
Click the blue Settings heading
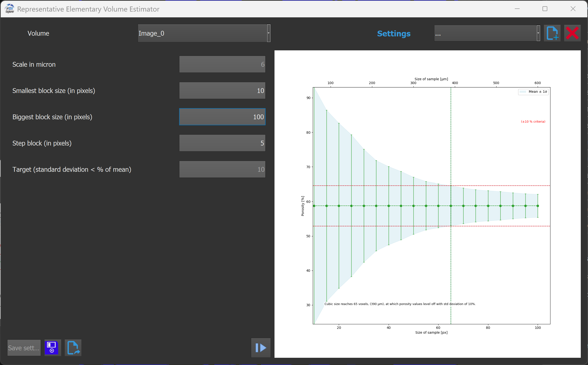coord(393,33)
